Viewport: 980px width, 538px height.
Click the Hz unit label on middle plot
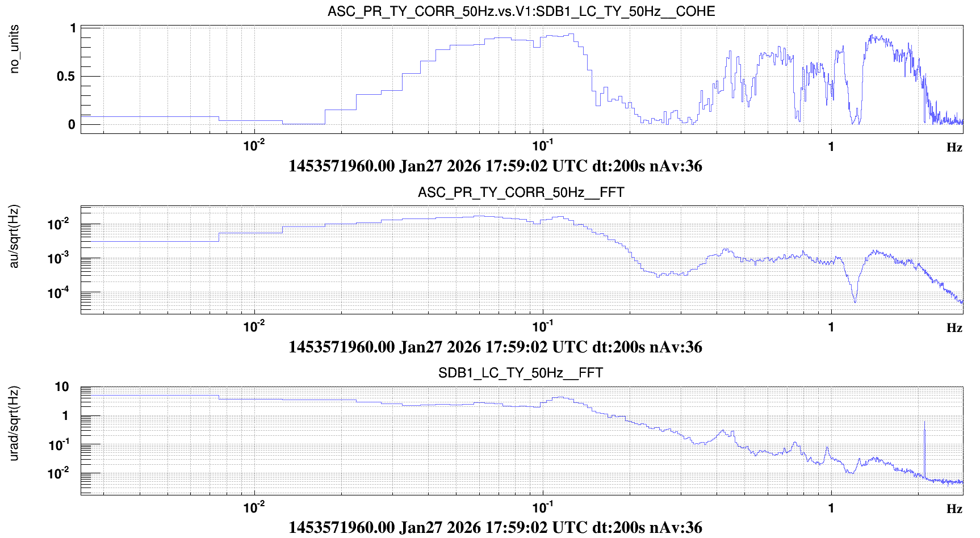[x=954, y=328]
